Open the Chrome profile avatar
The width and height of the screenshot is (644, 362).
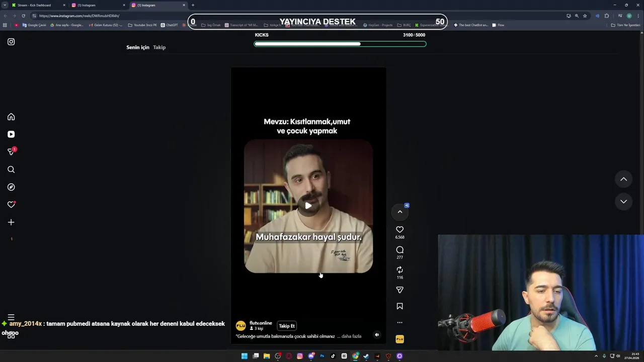629,16
